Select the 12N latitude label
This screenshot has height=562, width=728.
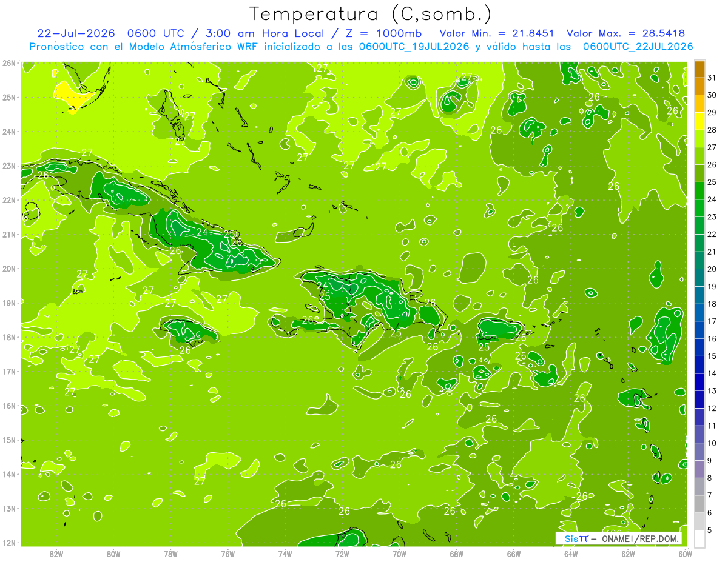coord(8,543)
